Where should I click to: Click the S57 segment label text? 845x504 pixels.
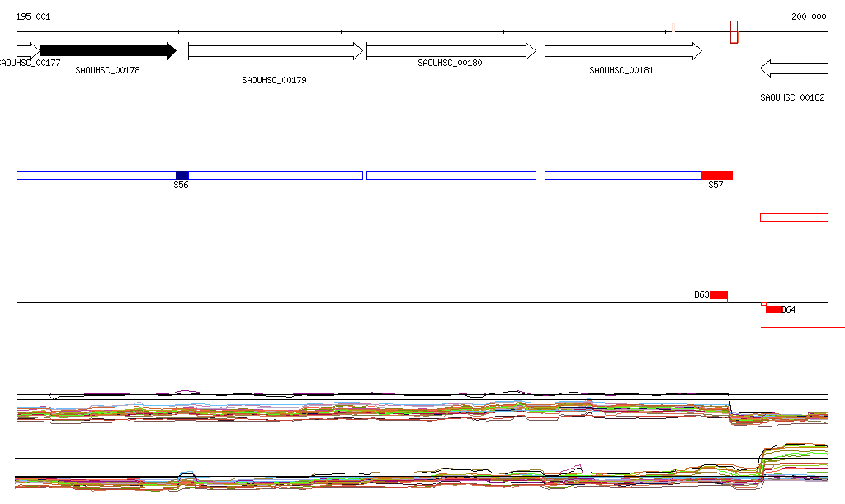(715, 186)
